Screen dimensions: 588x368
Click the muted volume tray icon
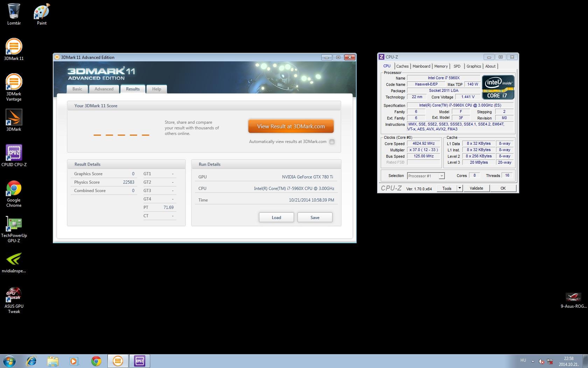click(541, 361)
